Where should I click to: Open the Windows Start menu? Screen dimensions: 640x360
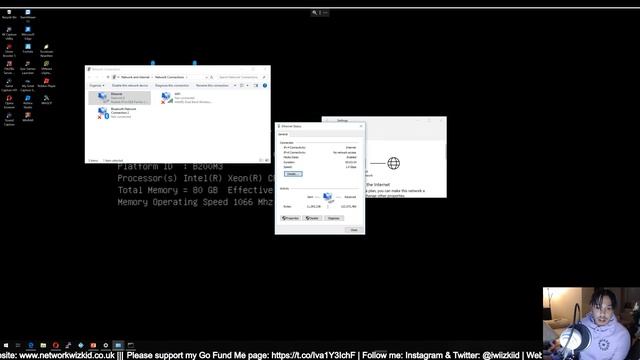point(6,345)
